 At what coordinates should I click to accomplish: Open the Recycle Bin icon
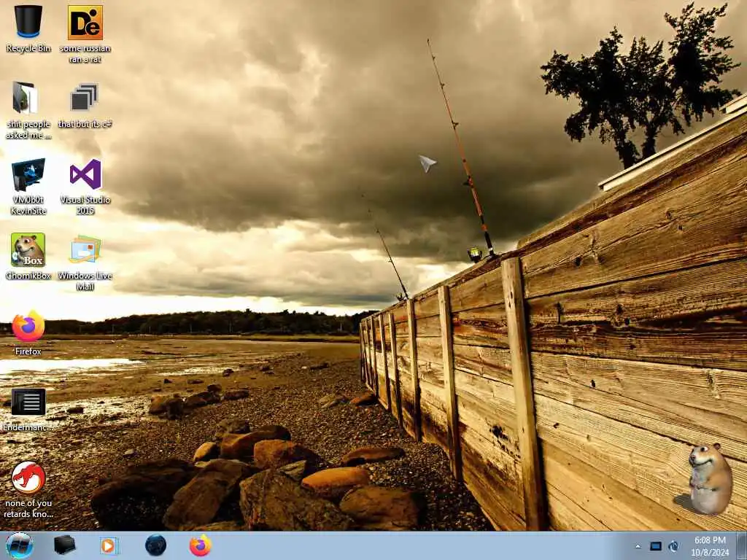(x=28, y=28)
